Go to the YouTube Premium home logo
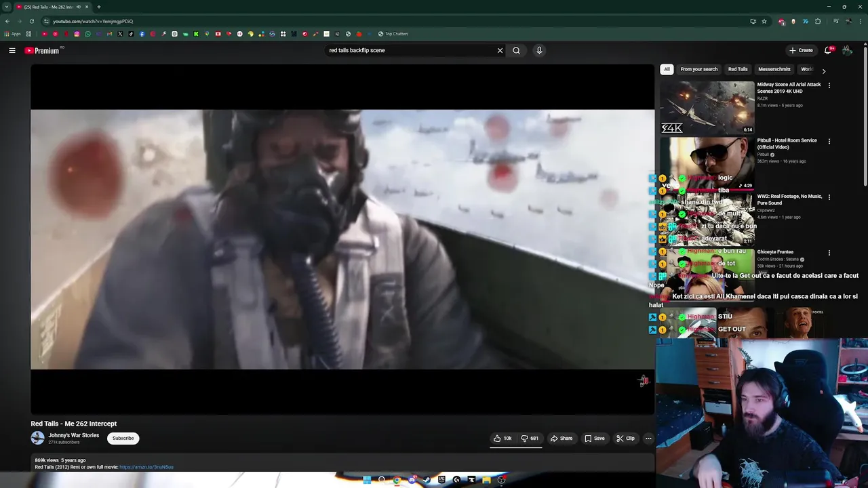The height and width of the screenshot is (488, 868). tap(43, 50)
